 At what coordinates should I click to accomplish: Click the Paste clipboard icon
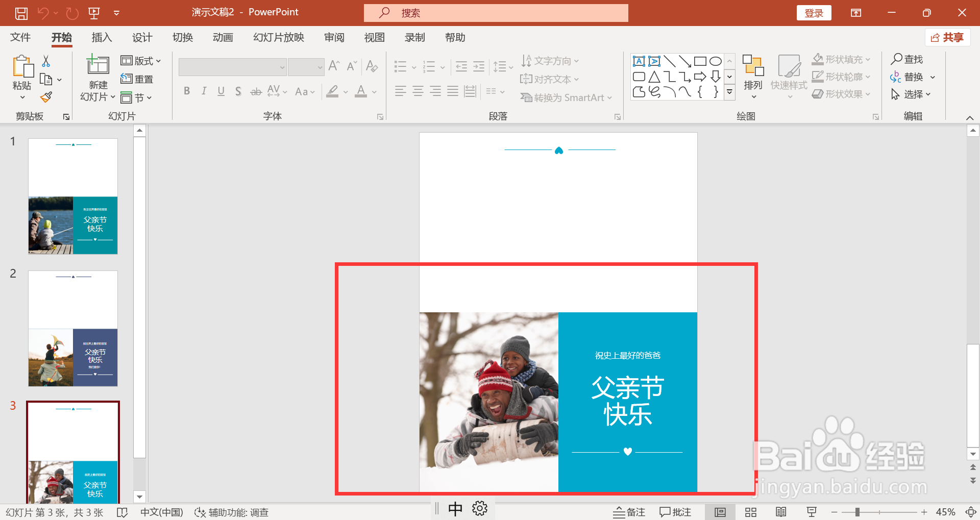pos(22,67)
